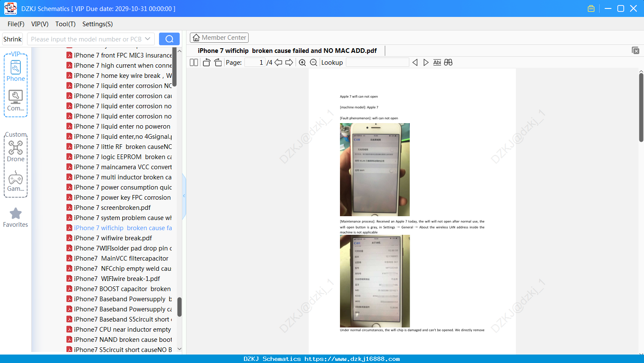Toggle two-page view in PDF toolbar
Screen dimensions: 644x363
coord(194,63)
